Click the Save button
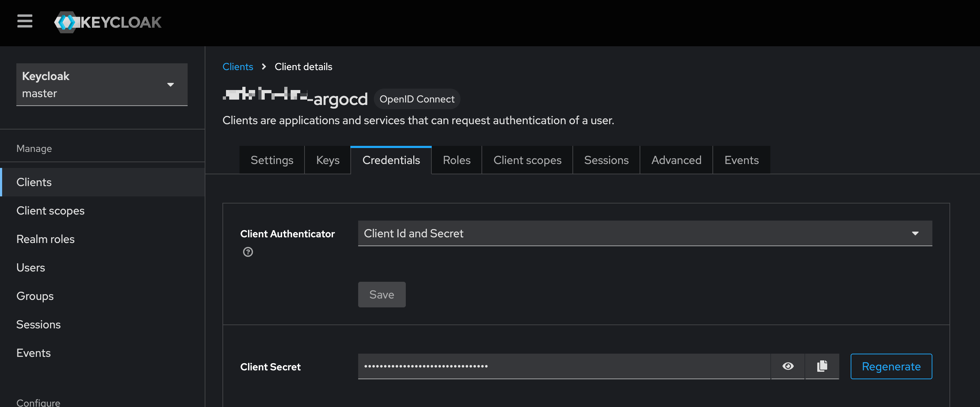This screenshot has width=980, height=407. point(382,295)
